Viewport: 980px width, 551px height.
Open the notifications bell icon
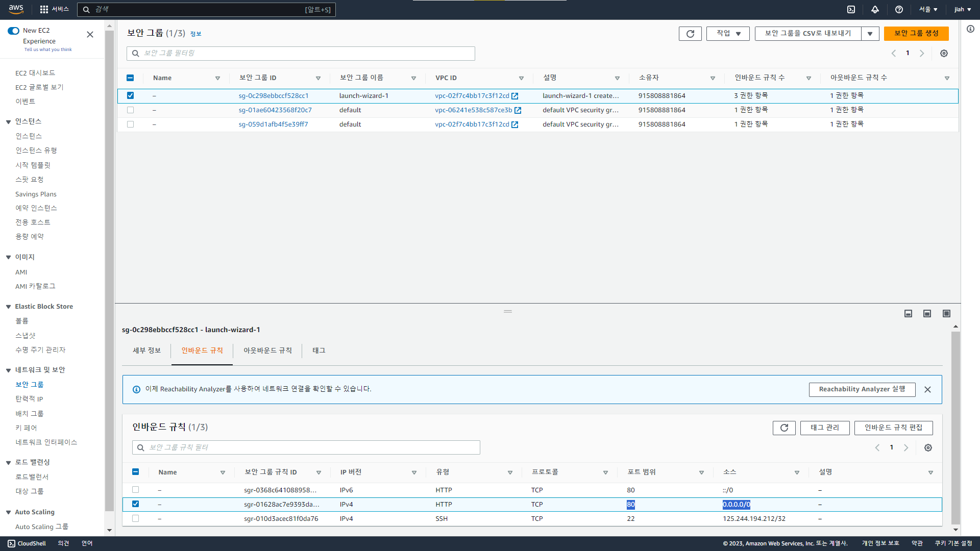(875, 9)
